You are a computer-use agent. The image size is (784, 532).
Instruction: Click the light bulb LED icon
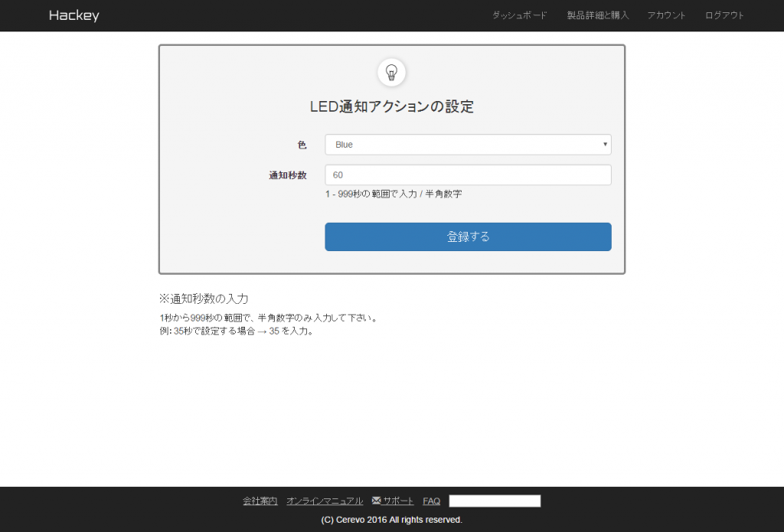click(391, 73)
